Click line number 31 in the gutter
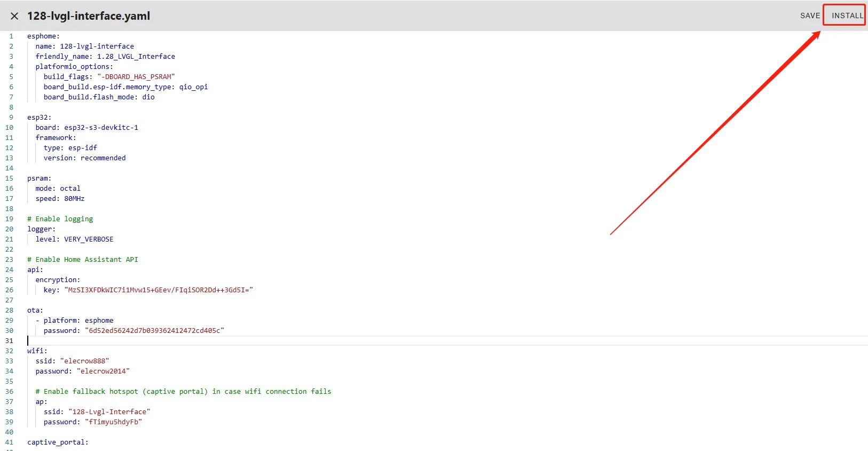Viewport: 868px width, 451px height. (9, 341)
